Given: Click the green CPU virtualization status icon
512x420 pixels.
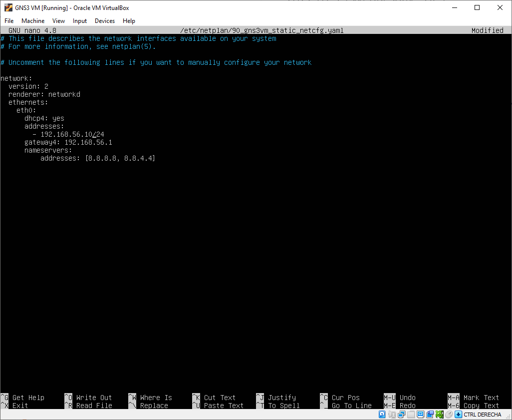Looking at the screenshot, I should [440, 415].
